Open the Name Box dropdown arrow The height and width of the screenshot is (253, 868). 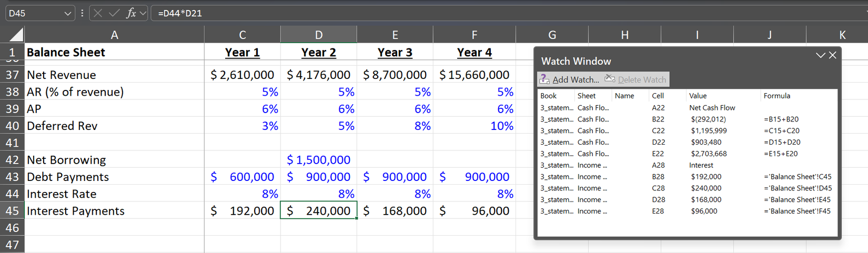pos(68,13)
